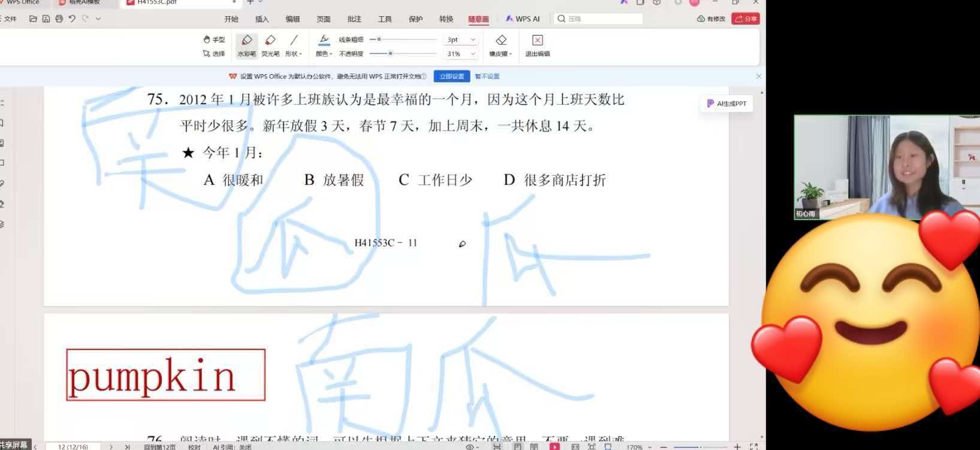Click 退出编辑 to exit drawing mode
The image size is (980, 450).
(x=537, y=45)
